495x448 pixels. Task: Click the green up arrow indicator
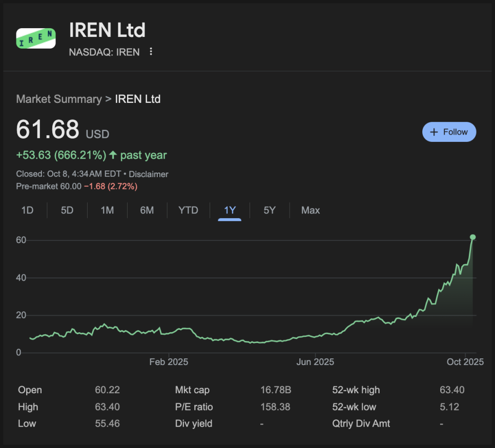click(x=113, y=155)
